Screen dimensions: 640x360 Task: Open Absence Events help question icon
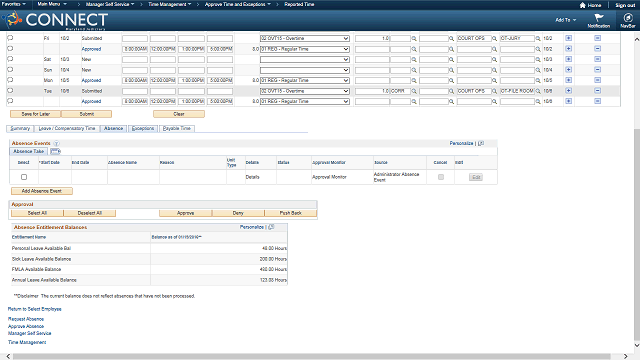point(56,143)
